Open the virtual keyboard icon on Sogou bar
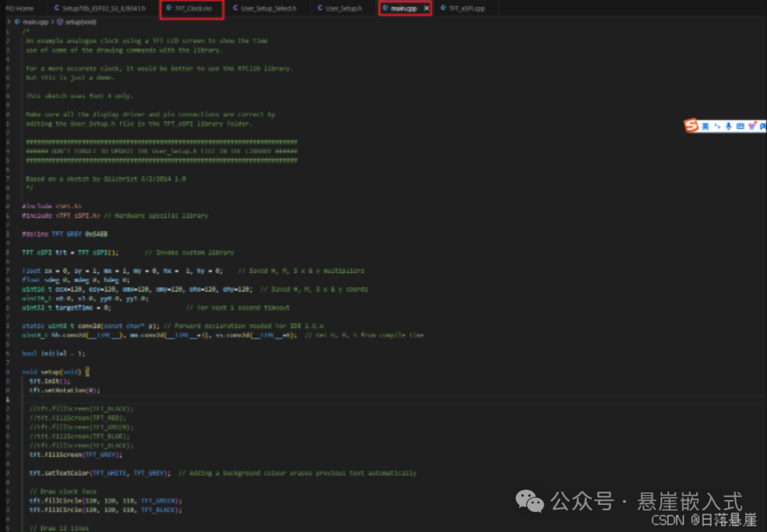The width and height of the screenshot is (767, 532). click(740, 126)
